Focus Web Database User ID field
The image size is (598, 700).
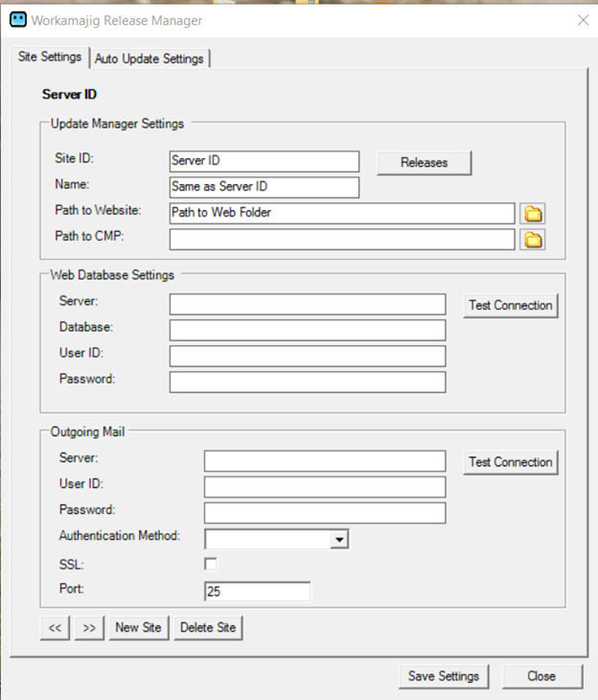coord(308,356)
